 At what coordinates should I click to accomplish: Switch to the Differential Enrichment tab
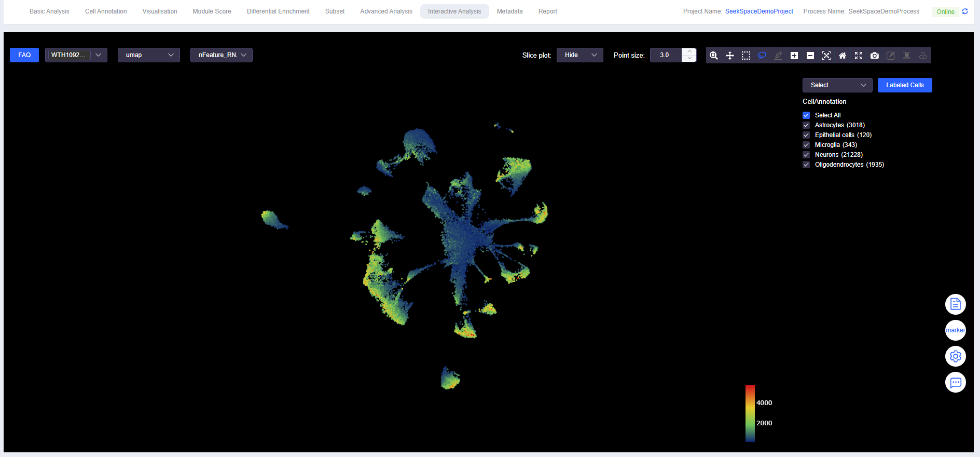click(x=278, y=11)
